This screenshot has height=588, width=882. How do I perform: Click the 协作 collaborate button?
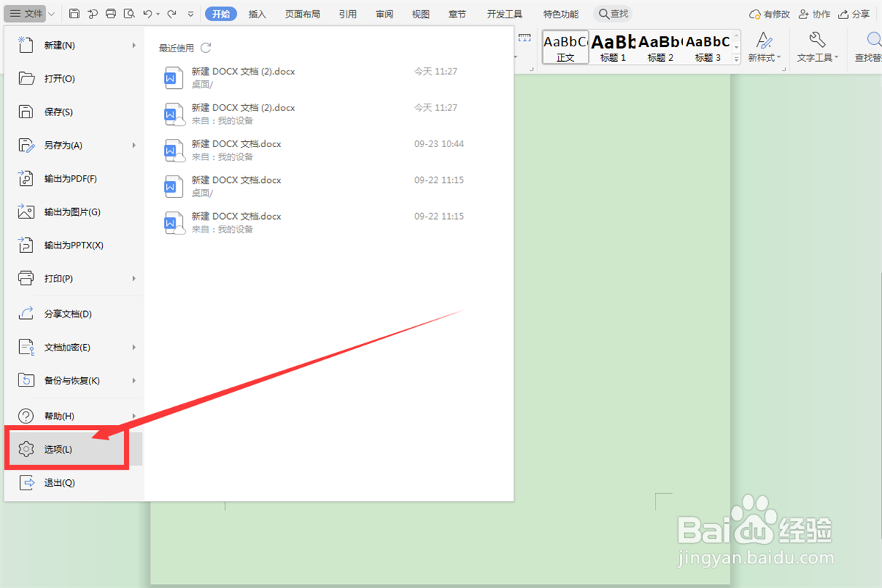point(814,14)
